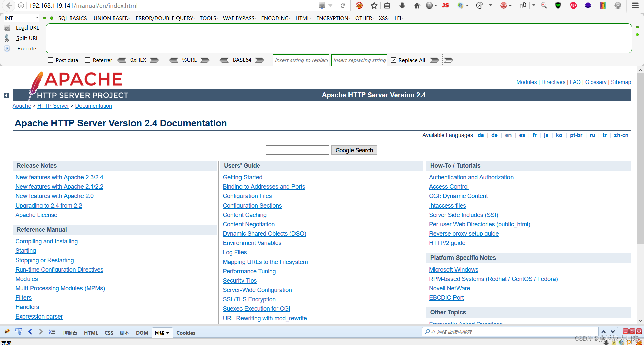
Task: Click Firebug search next down arrow
Action: click(x=613, y=332)
